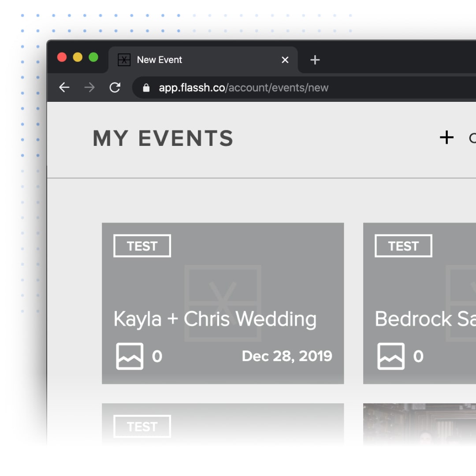Screen dimensions: 476x476
Task: Open the Kayla + Chris Wedding event
Action: tap(215, 319)
